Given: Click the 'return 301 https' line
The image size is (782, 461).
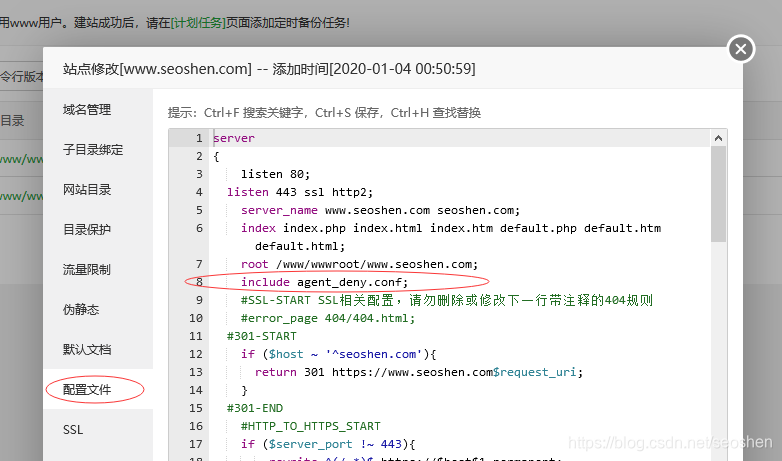Looking at the screenshot, I should click(x=418, y=372).
